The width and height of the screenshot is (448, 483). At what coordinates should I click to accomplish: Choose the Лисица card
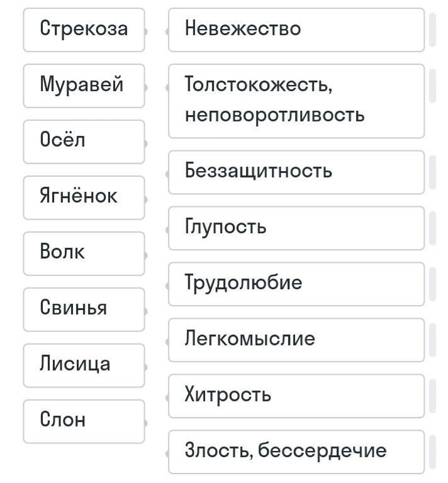84,365
